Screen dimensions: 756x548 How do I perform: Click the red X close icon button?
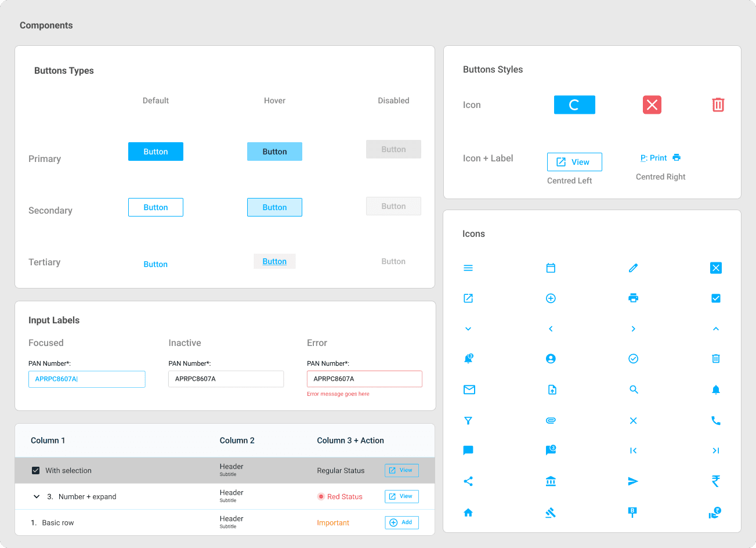click(652, 105)
